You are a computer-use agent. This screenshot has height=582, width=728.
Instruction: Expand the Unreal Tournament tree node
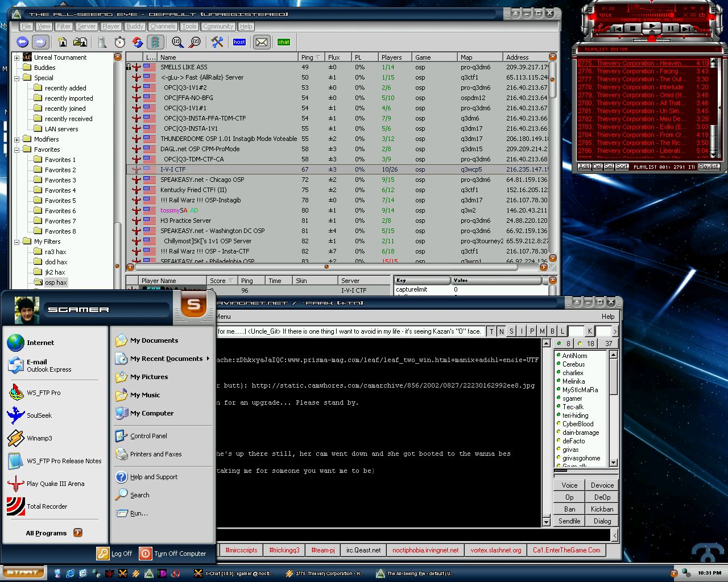17,57
